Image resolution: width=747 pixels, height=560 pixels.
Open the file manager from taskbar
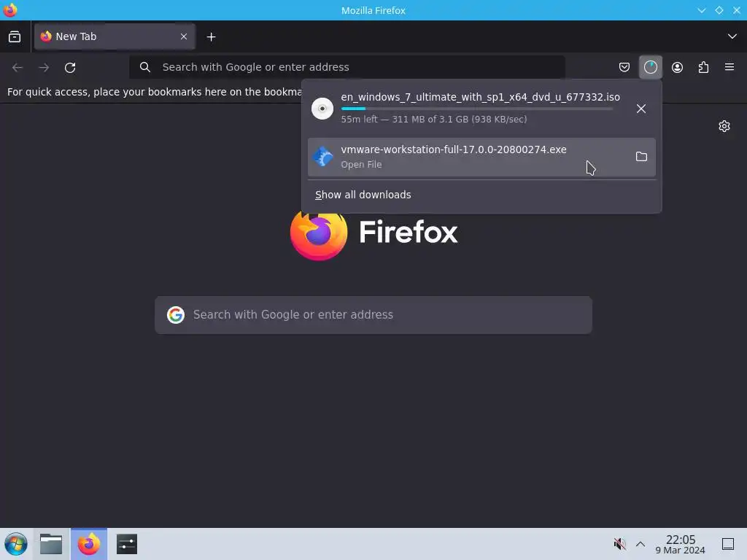click(x=51, y=544)
